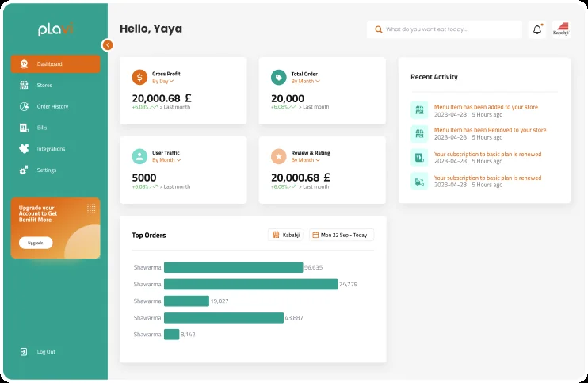
Task: Go to Stores in the sidebar
Action: 44,85
